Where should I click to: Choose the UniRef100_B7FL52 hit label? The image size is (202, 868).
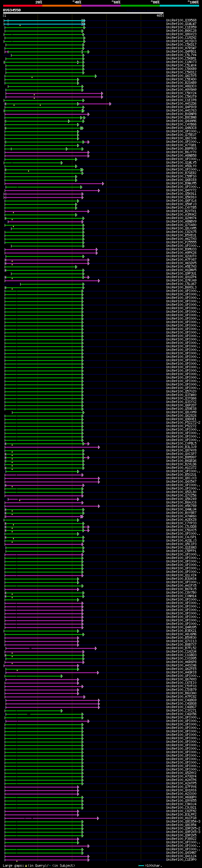181,648
